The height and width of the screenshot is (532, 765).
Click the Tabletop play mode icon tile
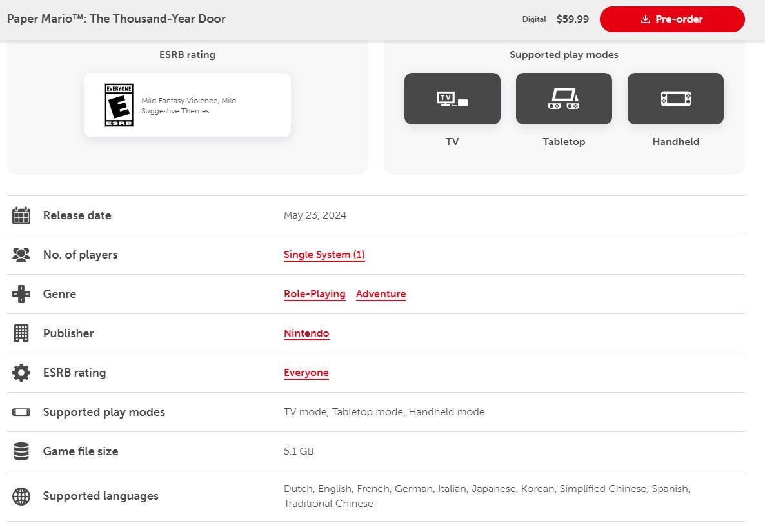click(564, 99)
